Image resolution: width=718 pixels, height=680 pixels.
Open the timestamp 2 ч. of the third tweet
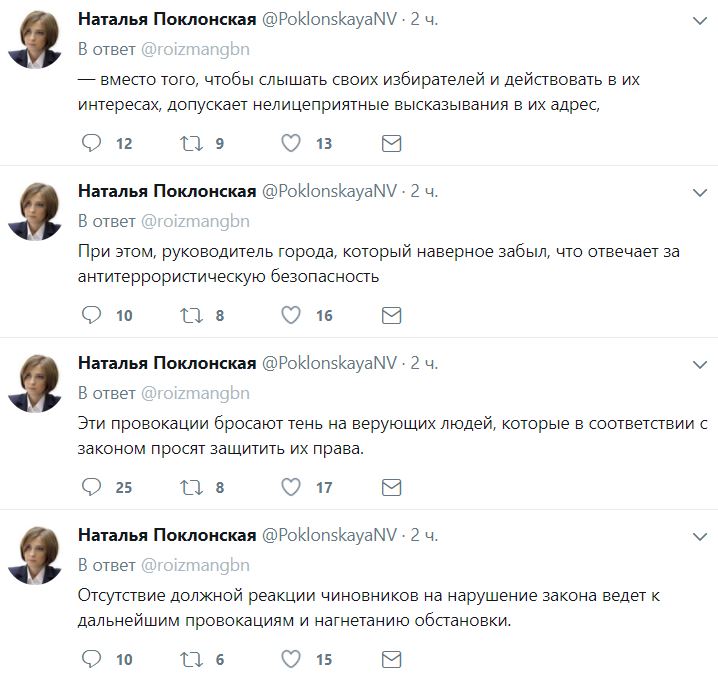[x=425, y=364]
